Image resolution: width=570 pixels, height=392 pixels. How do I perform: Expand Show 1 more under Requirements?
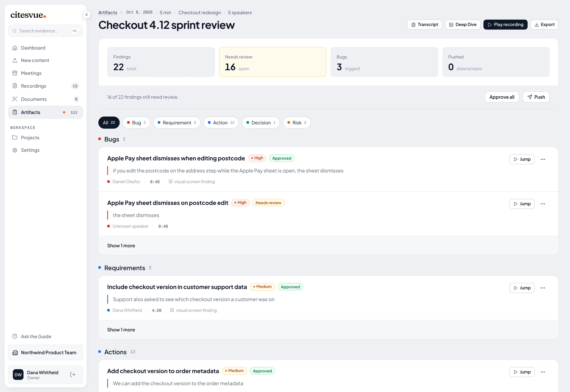[x=121, y=330]
